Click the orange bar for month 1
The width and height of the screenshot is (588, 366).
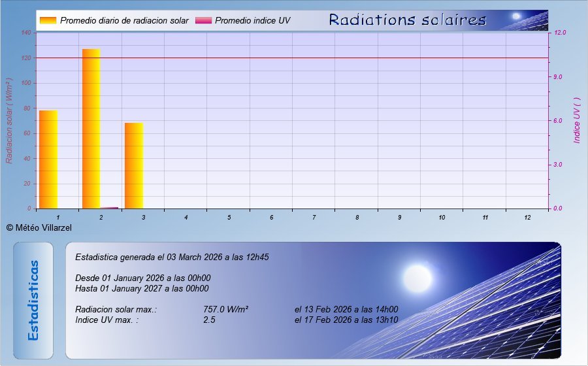[48, 159]
